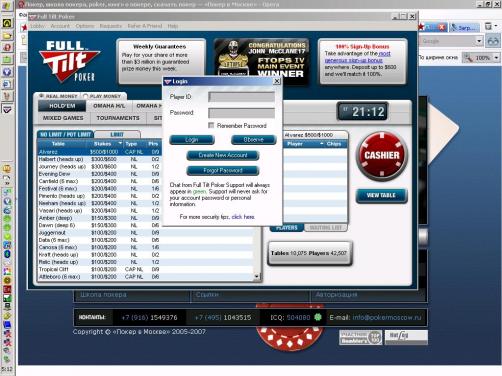Screen dimensions: 502x376
Task: Click the green ICQ status flower icon
Action: pyautogui.click(x=318, y=317)
